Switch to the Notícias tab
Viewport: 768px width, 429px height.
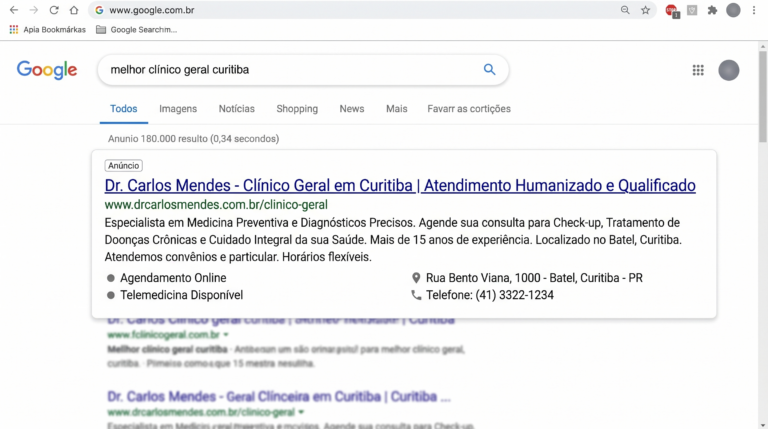click(x=237, y=109)
